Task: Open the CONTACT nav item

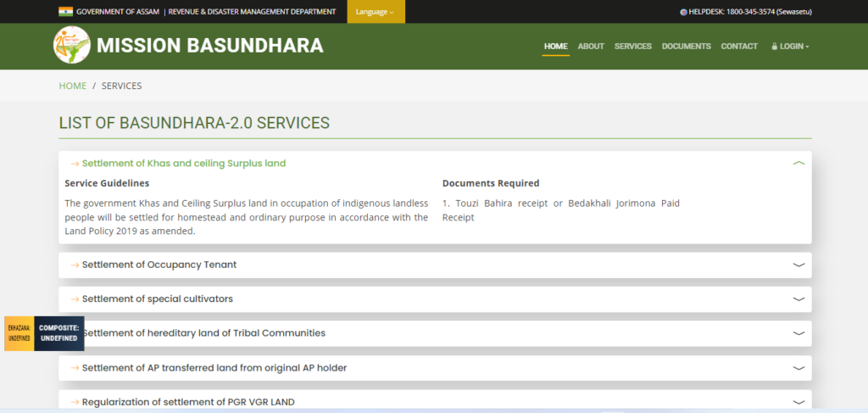Action: [739, 47]
